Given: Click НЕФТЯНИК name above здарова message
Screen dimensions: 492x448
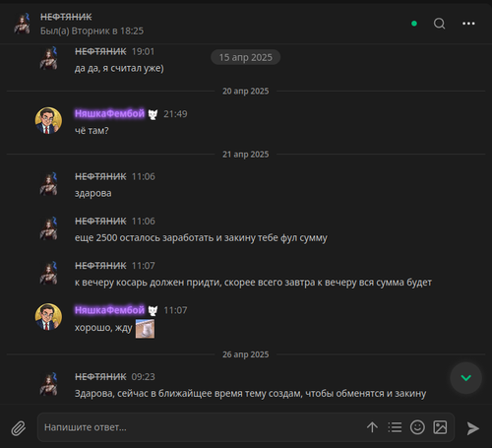Looking at the screenshot, I should 100,176.
